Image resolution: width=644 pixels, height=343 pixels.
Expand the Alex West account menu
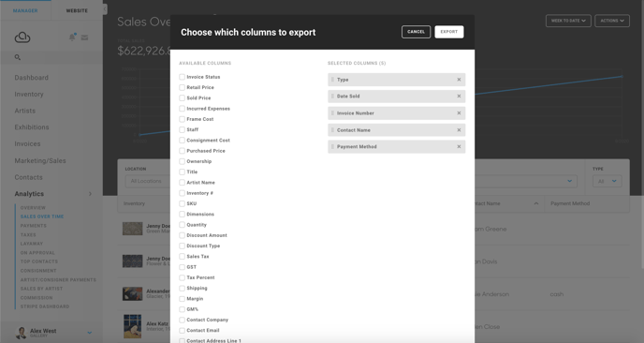point(90,333)
